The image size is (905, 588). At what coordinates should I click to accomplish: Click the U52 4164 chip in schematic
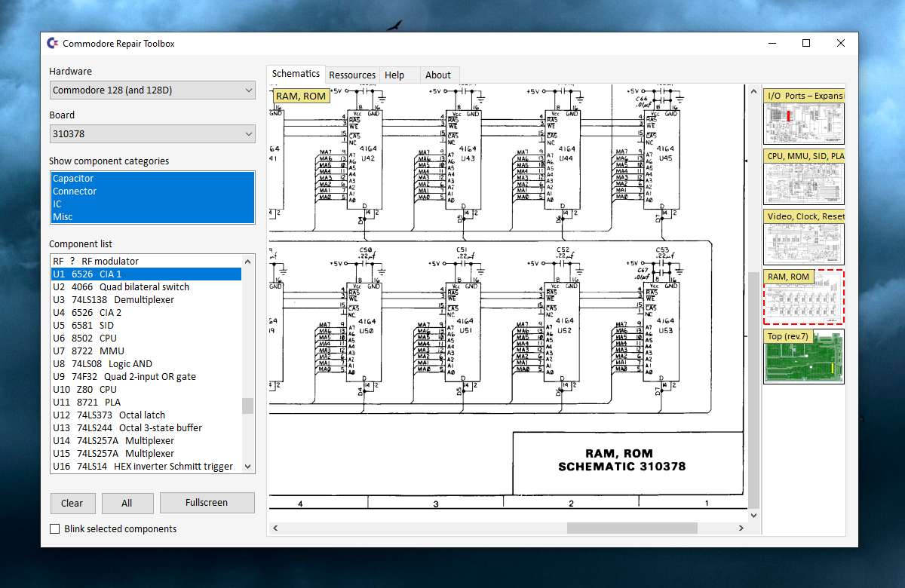(563, 332)
